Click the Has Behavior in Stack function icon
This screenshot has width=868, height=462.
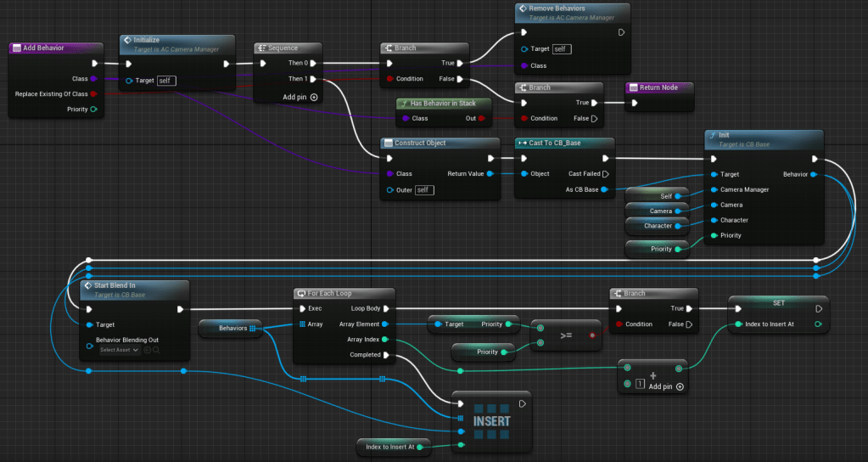click(x=404, y=104)
